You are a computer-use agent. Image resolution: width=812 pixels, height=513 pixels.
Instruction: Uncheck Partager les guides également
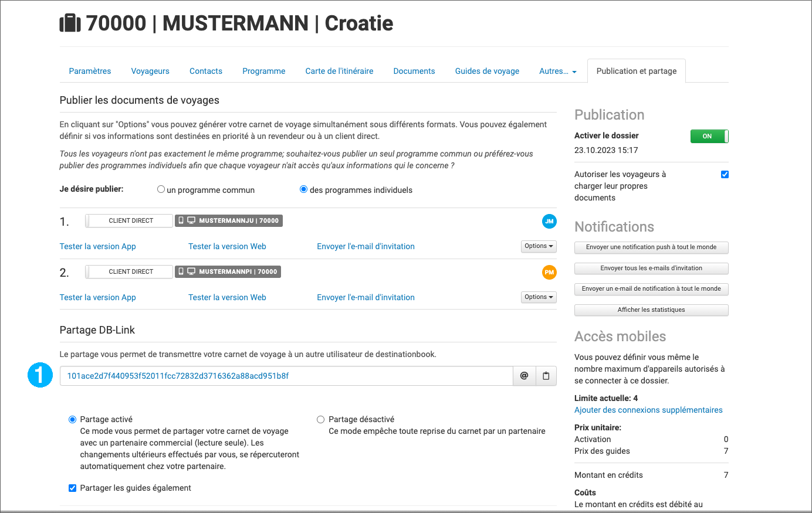[72, 488]
